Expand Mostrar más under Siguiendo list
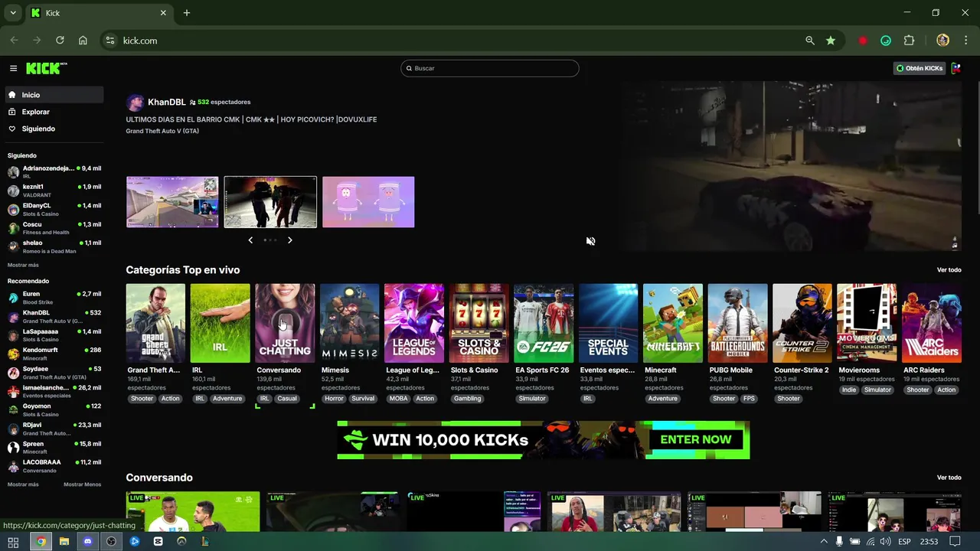The image size is (980, 551). tap(23, 265)
